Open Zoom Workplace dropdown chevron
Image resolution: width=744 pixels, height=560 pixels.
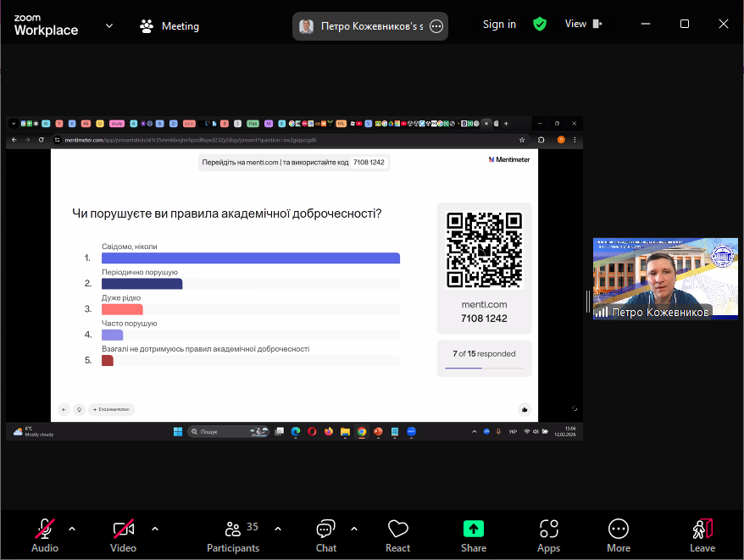point(109,25)
